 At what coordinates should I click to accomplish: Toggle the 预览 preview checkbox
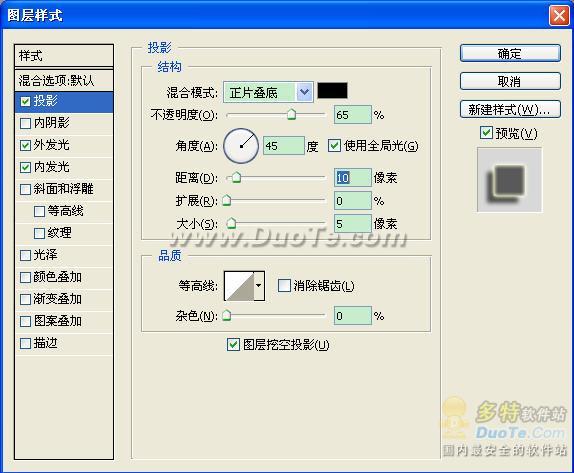pos(486,133)
